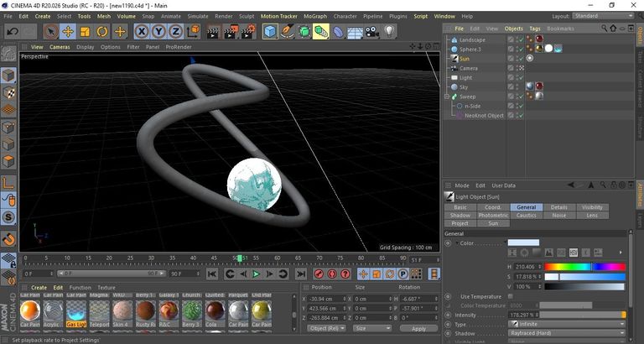Click the Make Editable icon

(8, 54)
